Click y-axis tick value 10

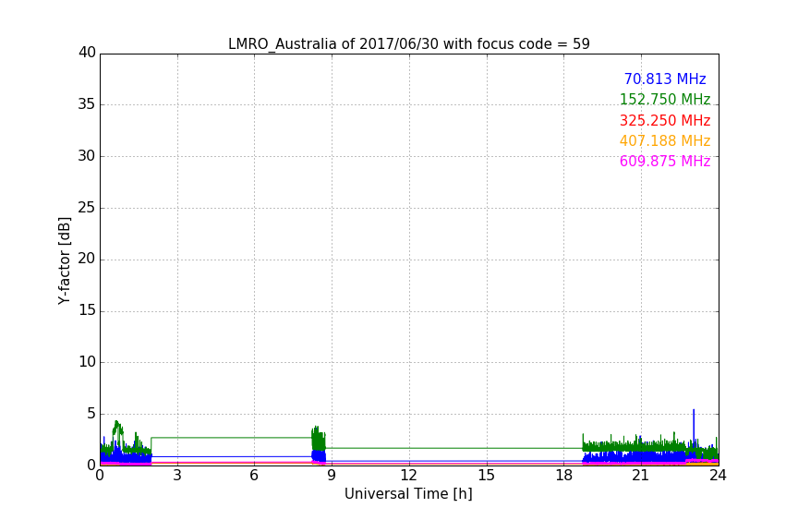87,362
